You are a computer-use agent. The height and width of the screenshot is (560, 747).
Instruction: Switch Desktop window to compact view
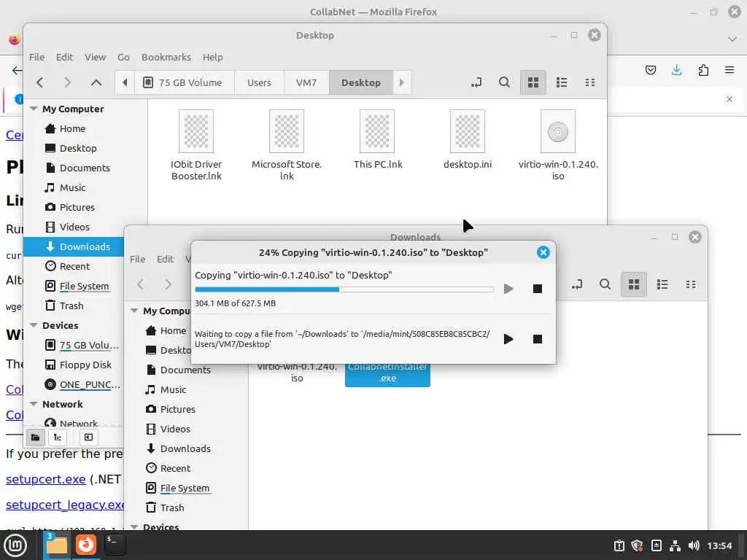[x=590, y=82]
